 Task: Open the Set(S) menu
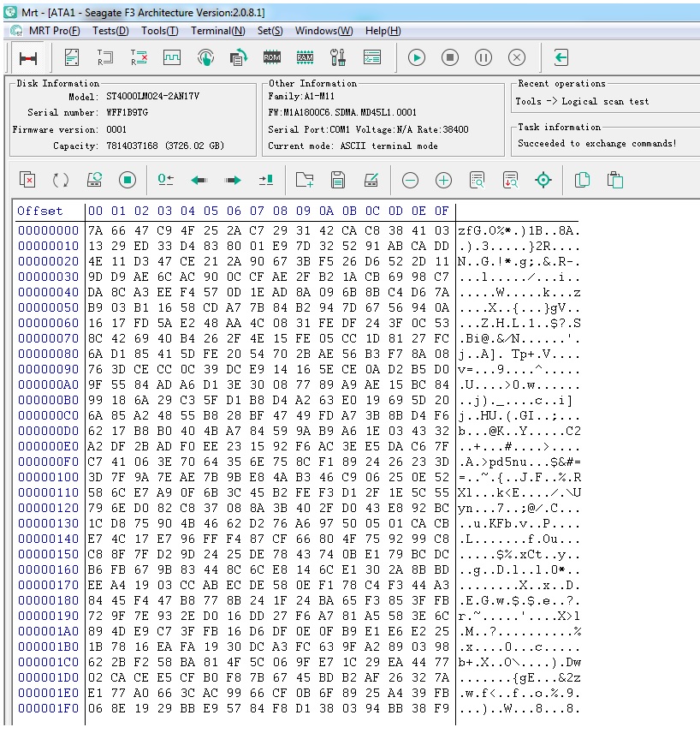point(270,31)
